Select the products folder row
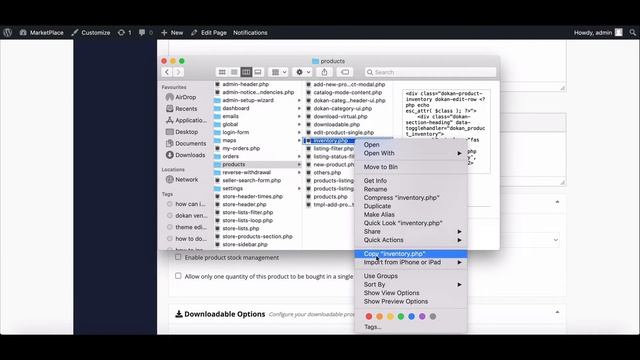This screenshot has width=640, height=360. coord(258,164)
